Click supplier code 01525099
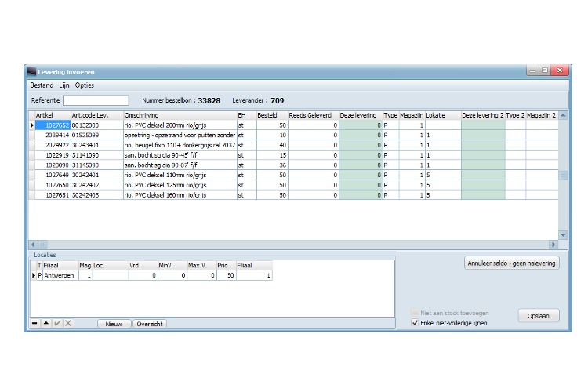This screenshot has width=588, height=392. pyautogui.click(x=97, y=135)
